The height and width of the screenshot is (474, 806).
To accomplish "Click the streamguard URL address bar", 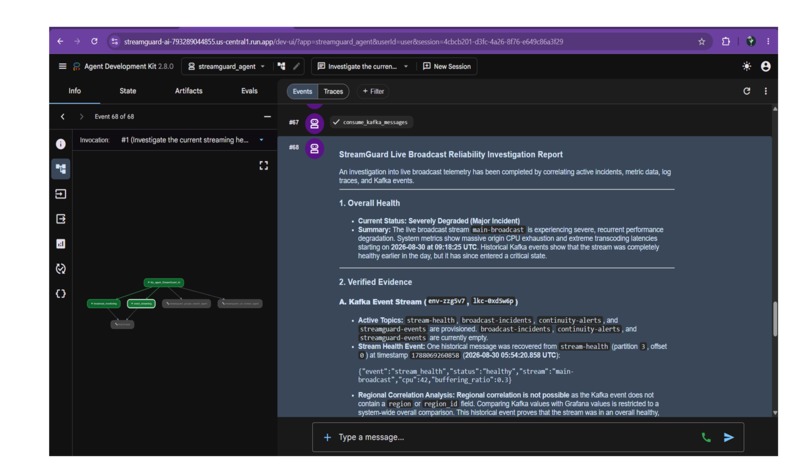I will [343, 42].
